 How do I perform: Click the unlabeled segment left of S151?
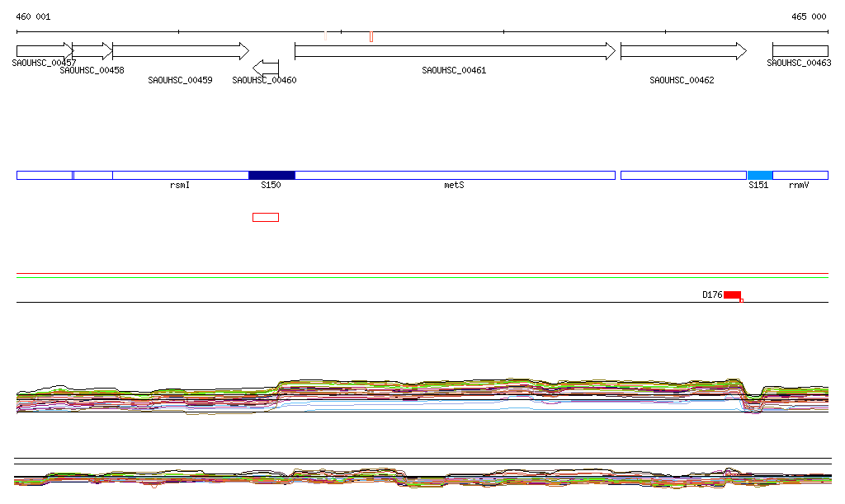[683, 175]
